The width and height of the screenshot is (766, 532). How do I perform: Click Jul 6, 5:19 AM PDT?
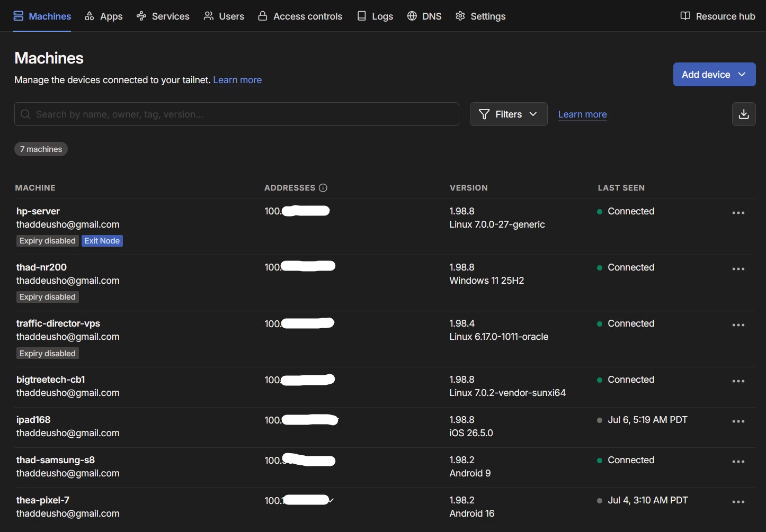[x=647, y=420]
